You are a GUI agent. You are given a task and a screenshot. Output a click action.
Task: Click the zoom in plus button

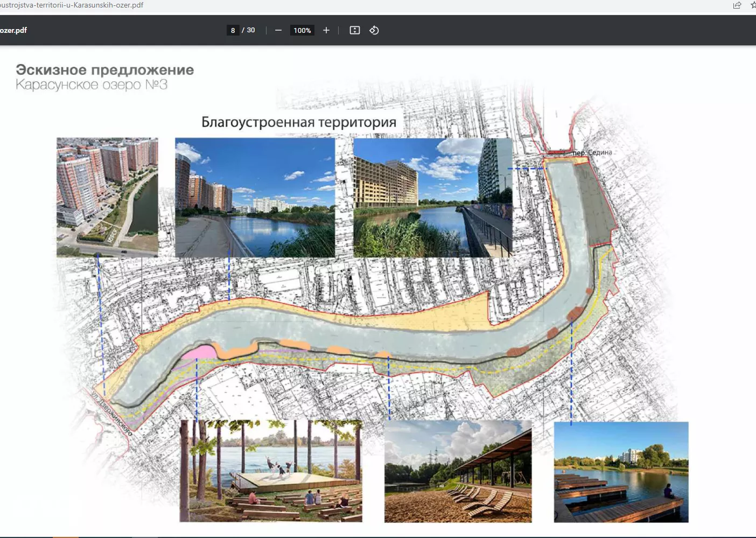[x=326, y=30]
